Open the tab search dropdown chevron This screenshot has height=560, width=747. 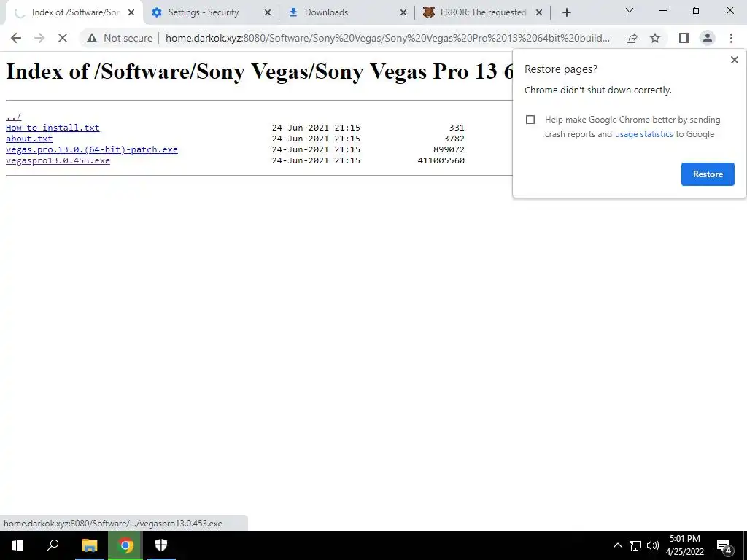[630, 10]
